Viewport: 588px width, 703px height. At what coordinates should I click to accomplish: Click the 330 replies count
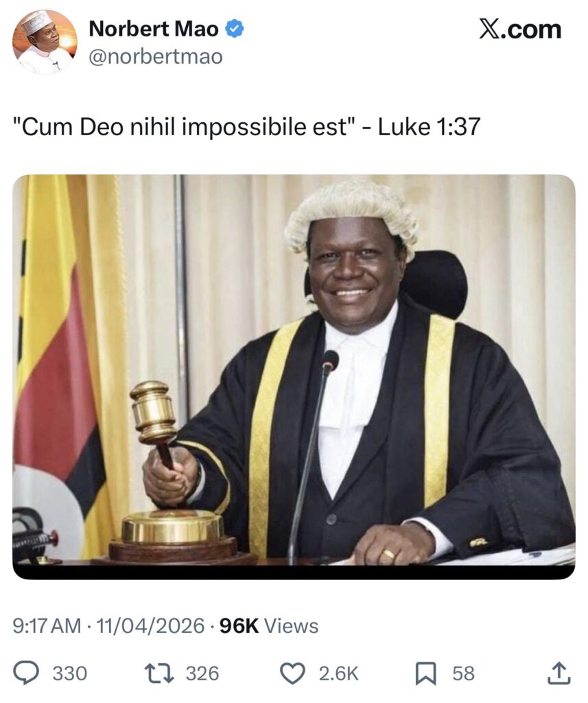point(70,674)
